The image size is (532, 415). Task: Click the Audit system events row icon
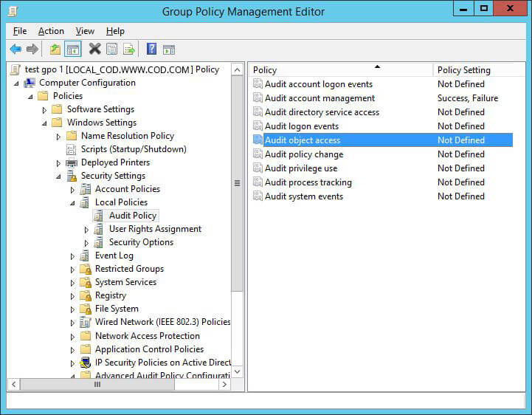point(258,196)
